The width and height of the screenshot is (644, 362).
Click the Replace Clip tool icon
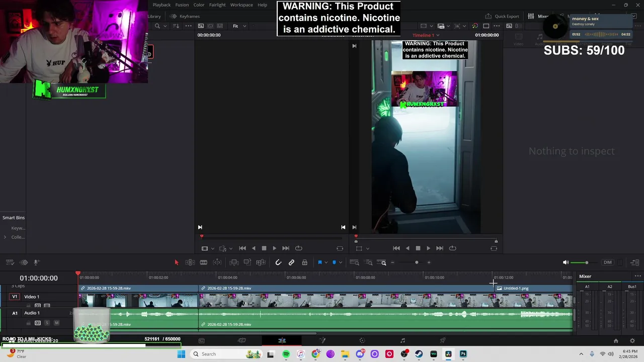coord(261,262)
